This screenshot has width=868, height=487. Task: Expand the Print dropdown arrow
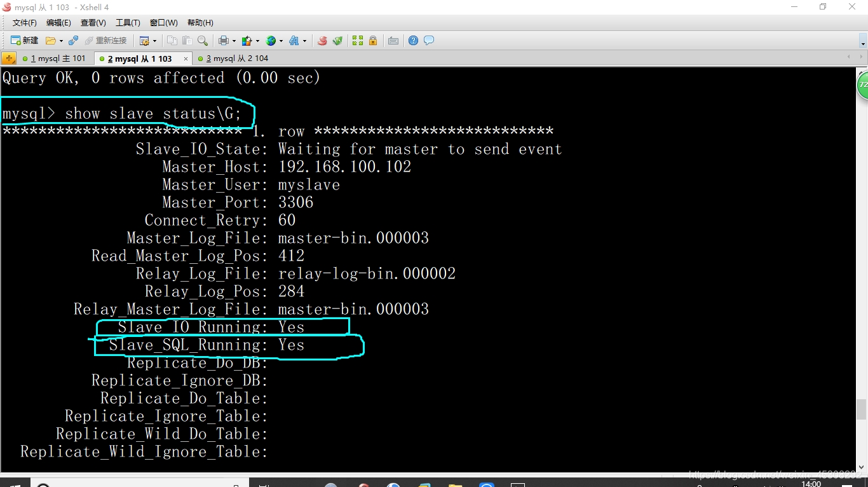pos(234,41)
